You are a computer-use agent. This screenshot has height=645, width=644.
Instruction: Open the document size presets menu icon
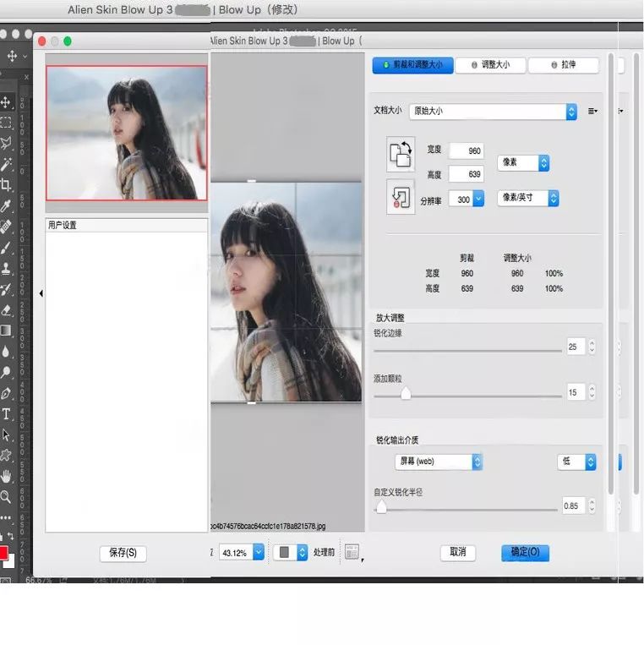coord(592,111)
